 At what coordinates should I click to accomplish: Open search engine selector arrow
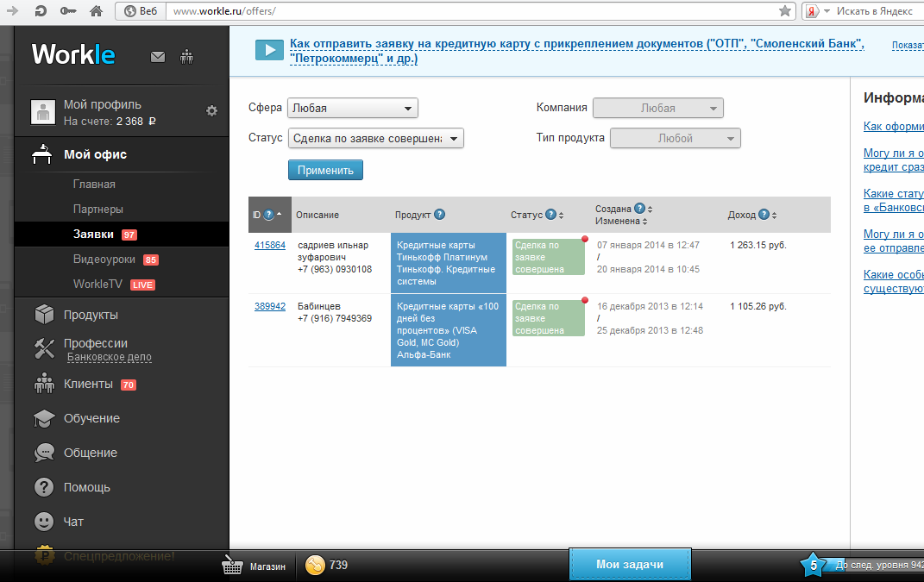(827, 10)
